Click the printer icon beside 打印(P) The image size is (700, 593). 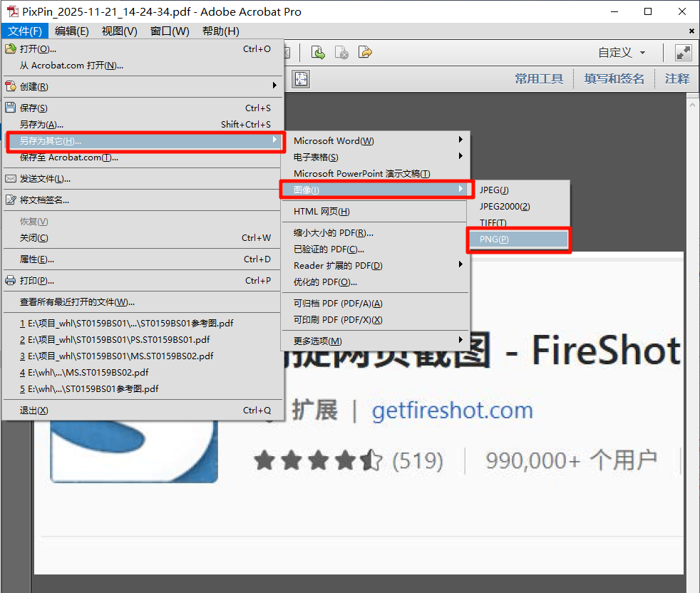pyautogui.click(x=11, y=280)
